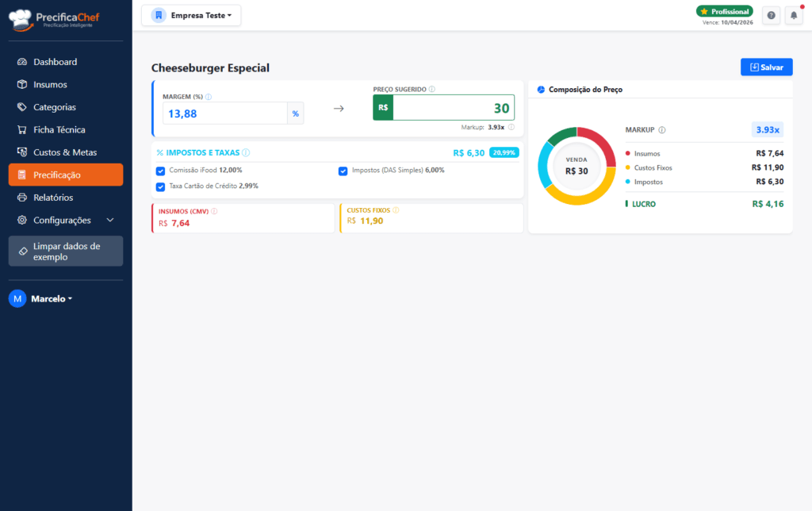Click the R$ 11,90 Custos Fixos card value
Viewport: 812px width, 511px height.
365,221
